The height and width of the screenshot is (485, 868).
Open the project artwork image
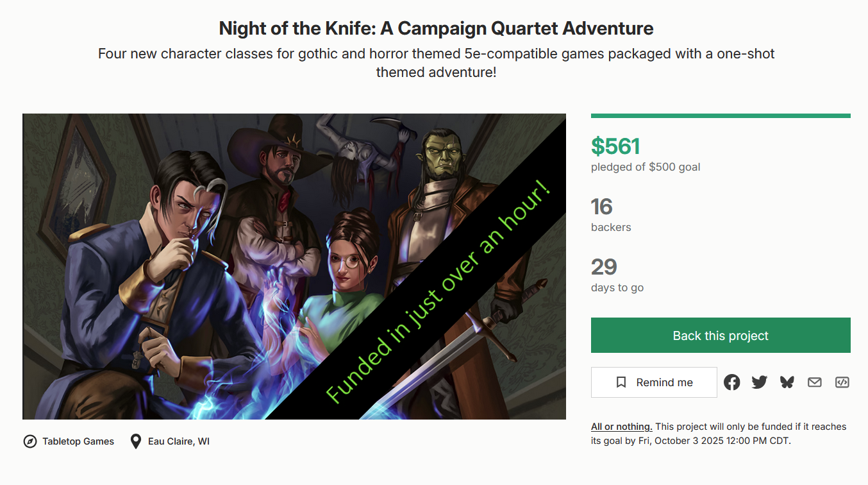point(294,266)
